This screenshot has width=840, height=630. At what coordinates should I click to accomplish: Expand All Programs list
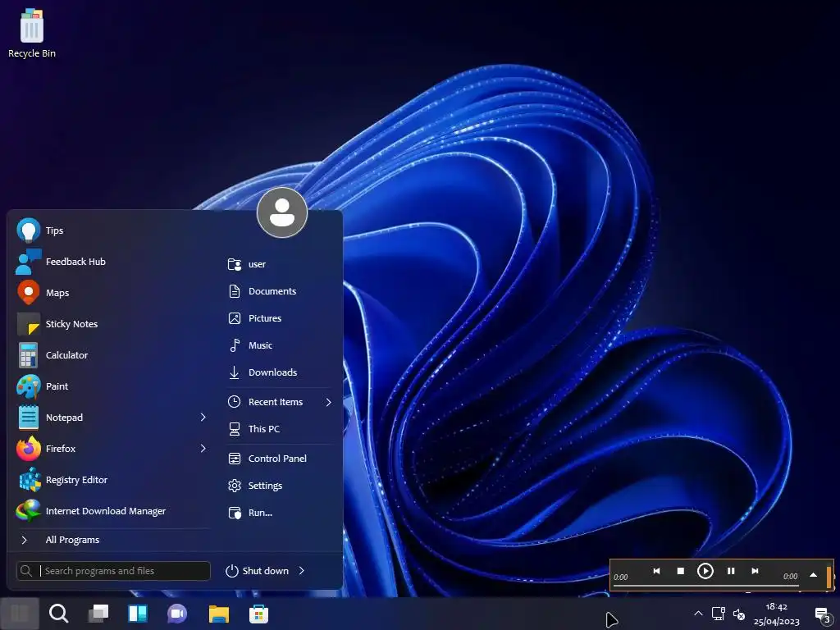coord(111,540)
